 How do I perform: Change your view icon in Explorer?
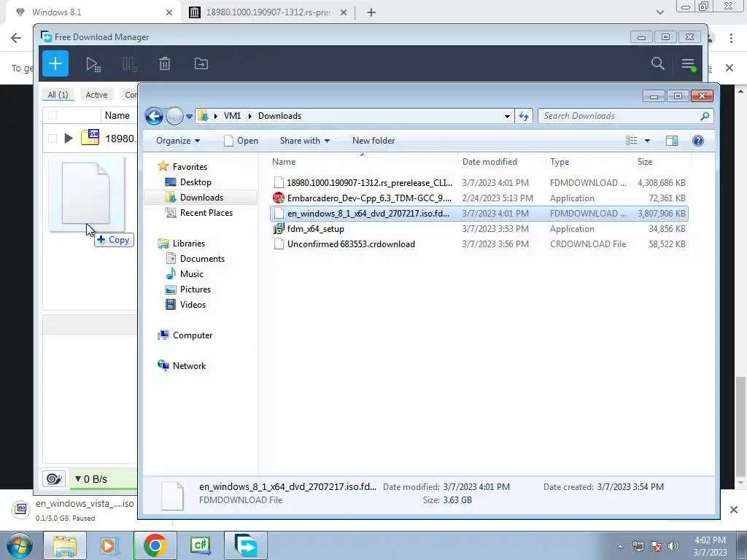point(631,141)
